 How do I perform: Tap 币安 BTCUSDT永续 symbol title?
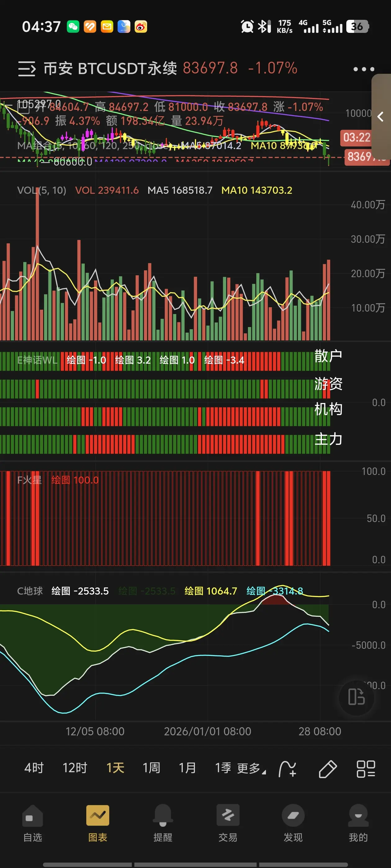point(110,69)
